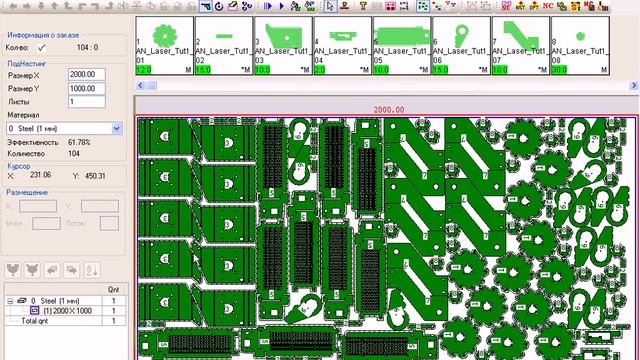Click the cursor X value 231.06
640x360 pixels.
(x=40, y=175)
